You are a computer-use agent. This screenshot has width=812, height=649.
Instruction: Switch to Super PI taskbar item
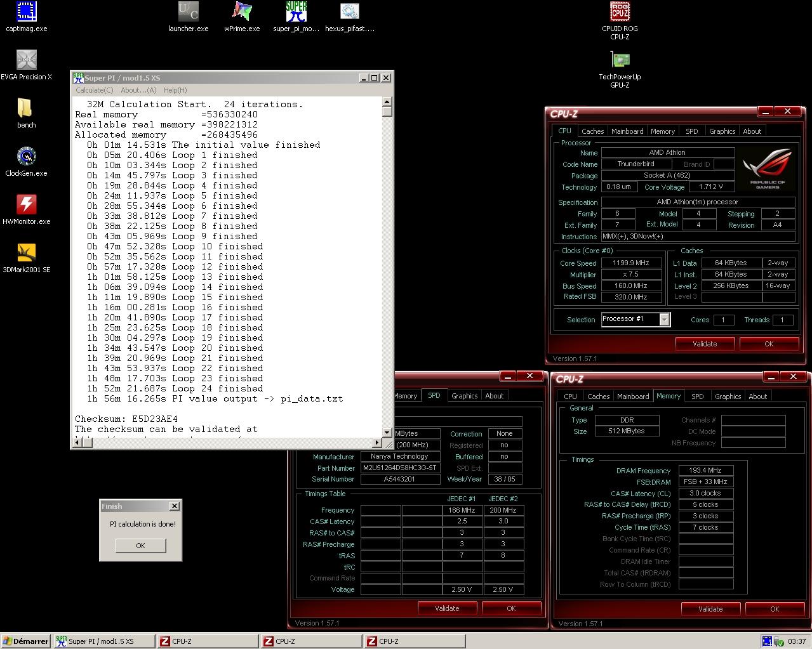click(103, 641)
